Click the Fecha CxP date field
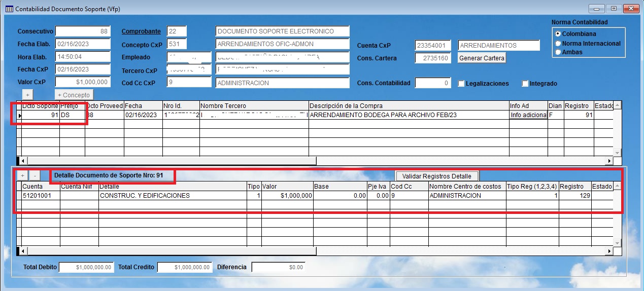The image size is (644, 291). point(83,69)
